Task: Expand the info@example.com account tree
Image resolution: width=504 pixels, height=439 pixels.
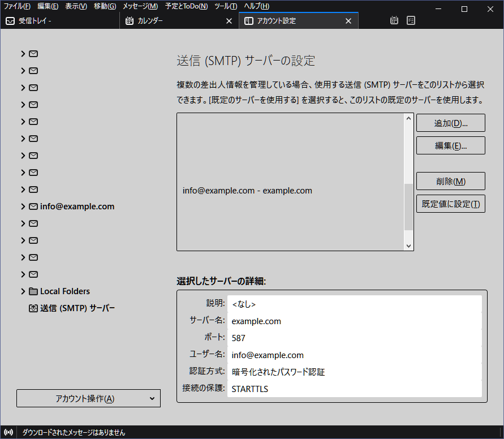Action: click(x=23, y=206)
